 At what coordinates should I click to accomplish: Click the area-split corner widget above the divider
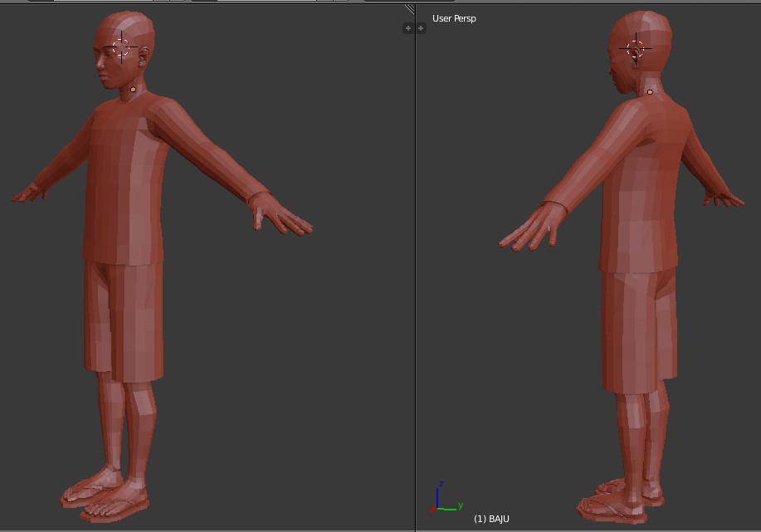408,8
